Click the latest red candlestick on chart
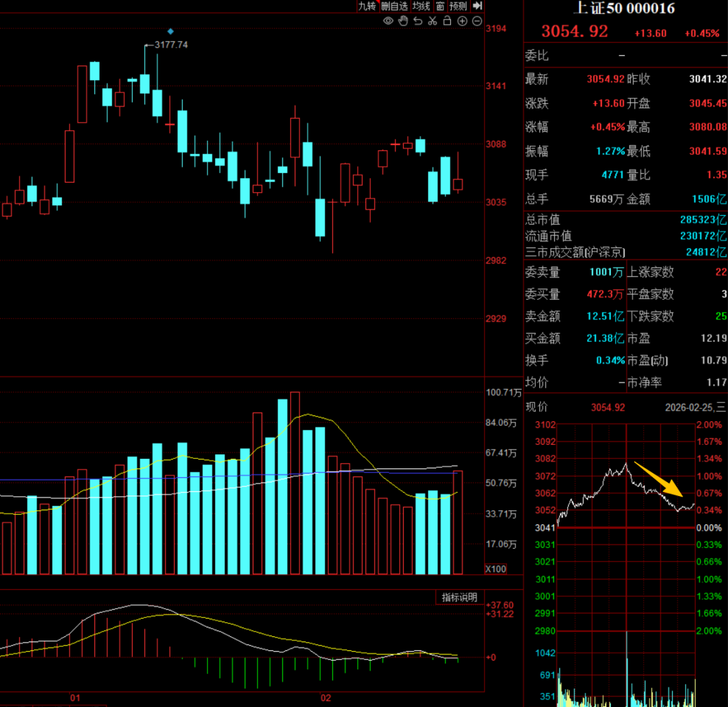This screenshot has height=707, width=728. pos(458,184)
